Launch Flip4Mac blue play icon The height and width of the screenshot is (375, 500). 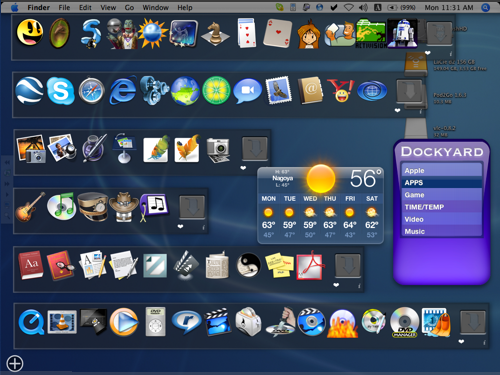[124, 322]
